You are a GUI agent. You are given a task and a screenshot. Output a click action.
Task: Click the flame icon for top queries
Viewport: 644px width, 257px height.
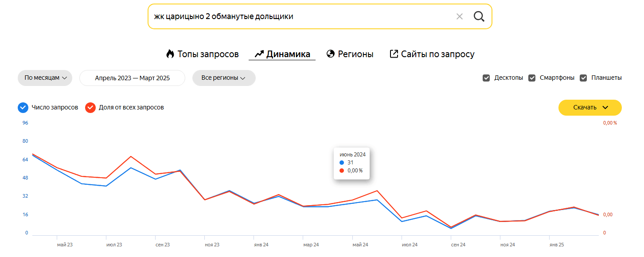[x=170, y=54]
